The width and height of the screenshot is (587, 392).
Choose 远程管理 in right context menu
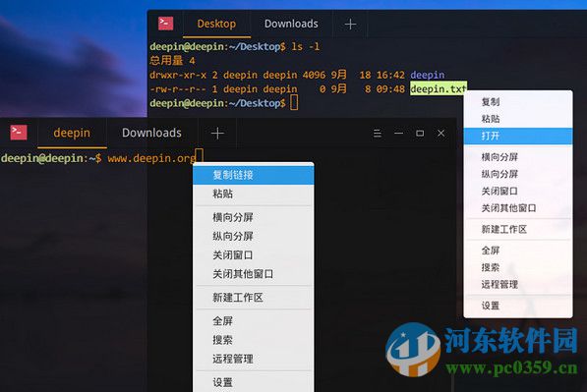coord(518,284)
